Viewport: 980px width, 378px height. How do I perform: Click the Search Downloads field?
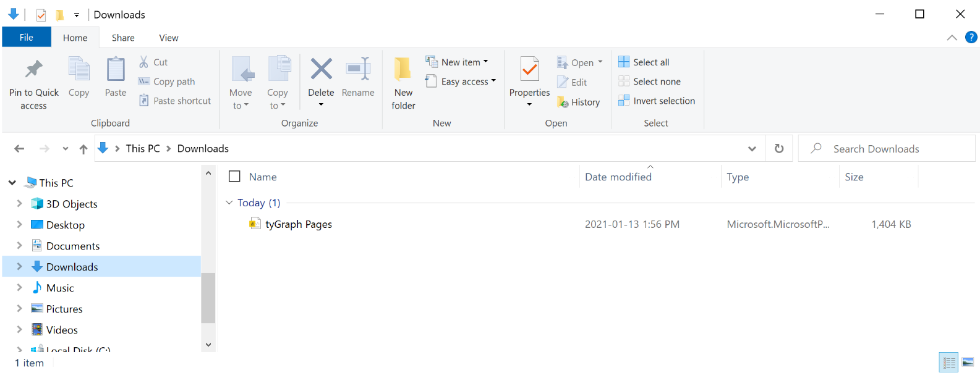point(887,149)
